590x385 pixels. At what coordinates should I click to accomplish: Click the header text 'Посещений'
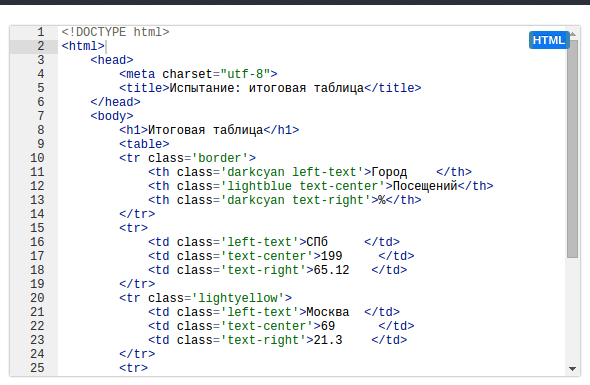425,186
